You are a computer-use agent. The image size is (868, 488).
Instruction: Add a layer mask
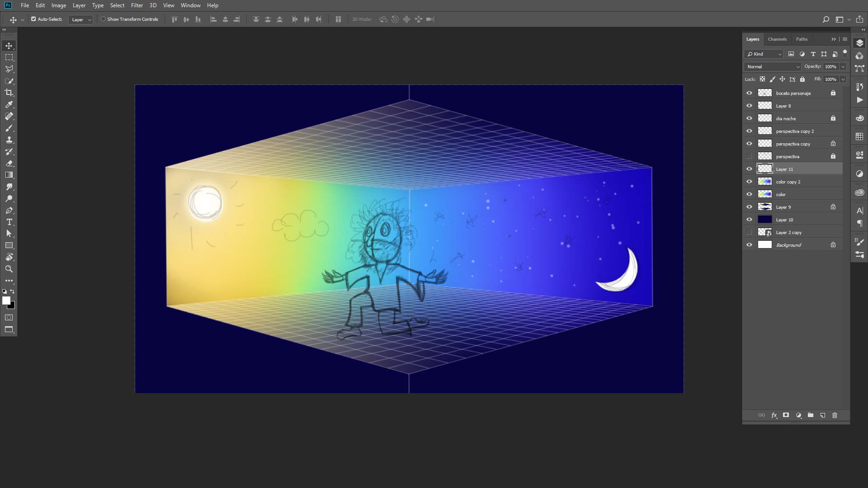(x=786, y=415)
